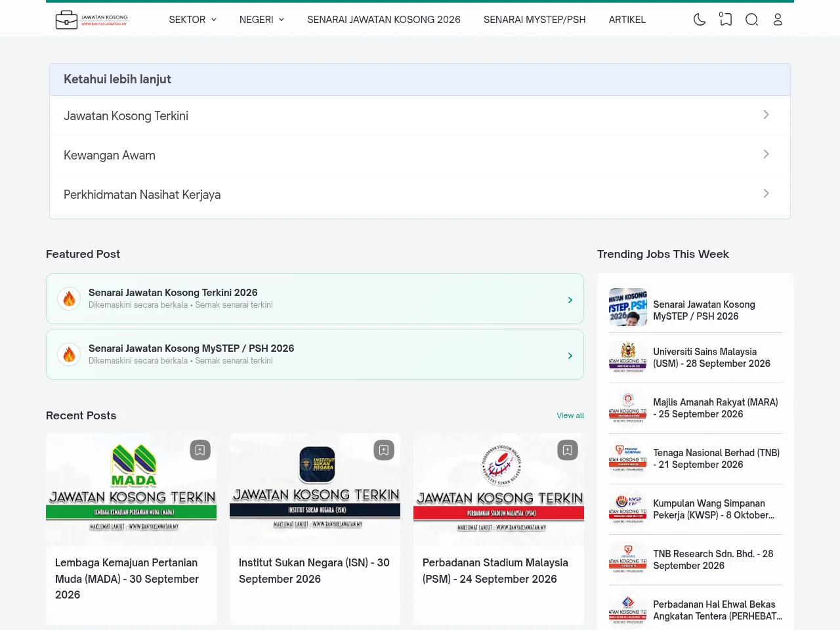Open Perbadanan Stadium Malaysia (PSM) post title
This screenshot has height=630, width=840.
pos(495,571)
